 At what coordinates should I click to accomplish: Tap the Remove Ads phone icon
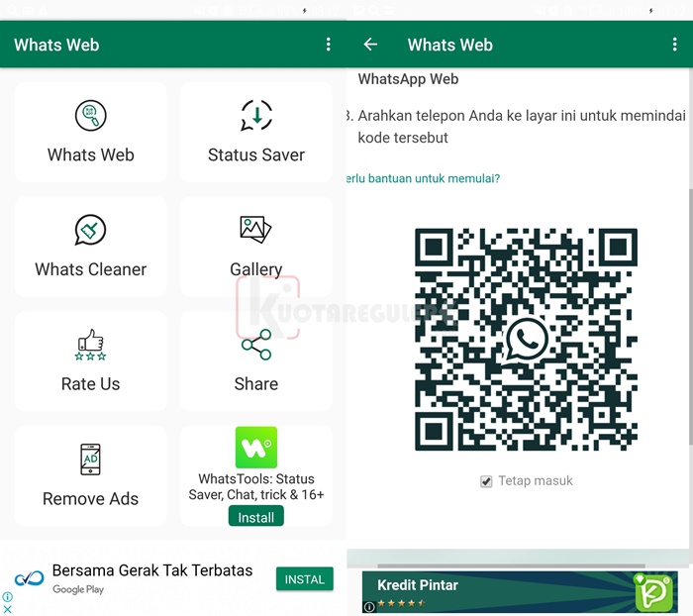click(91, 459)
